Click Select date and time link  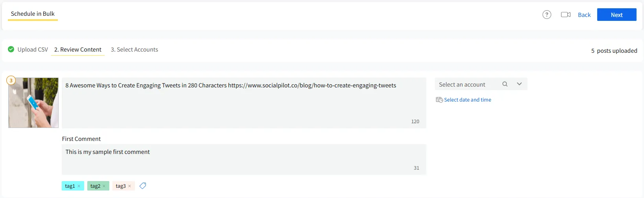tap(467, 100)
